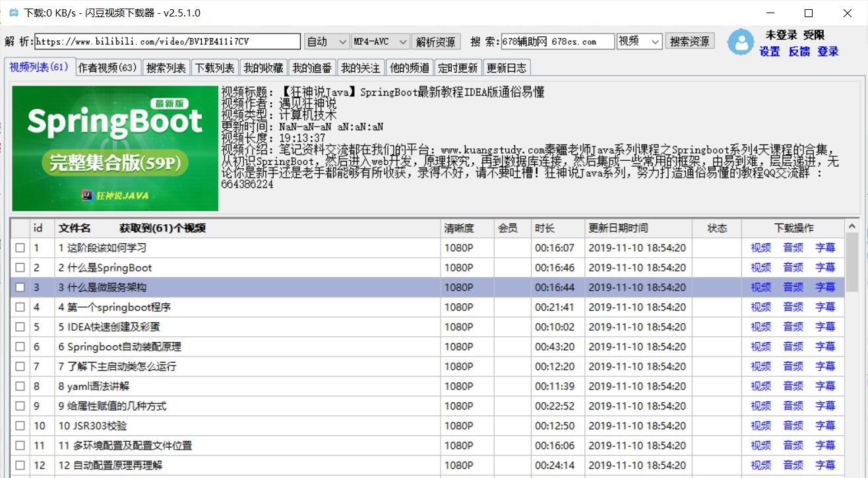Screen dimensions: 868x478
Task: Tick the checkbox for row 1
Action: [x=20, y=248]
